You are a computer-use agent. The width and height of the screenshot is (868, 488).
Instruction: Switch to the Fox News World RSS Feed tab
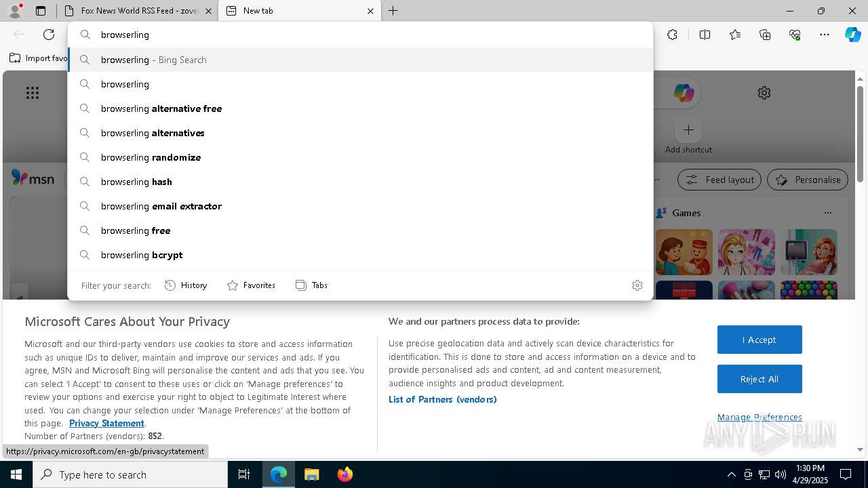click(x=137, y=11)
